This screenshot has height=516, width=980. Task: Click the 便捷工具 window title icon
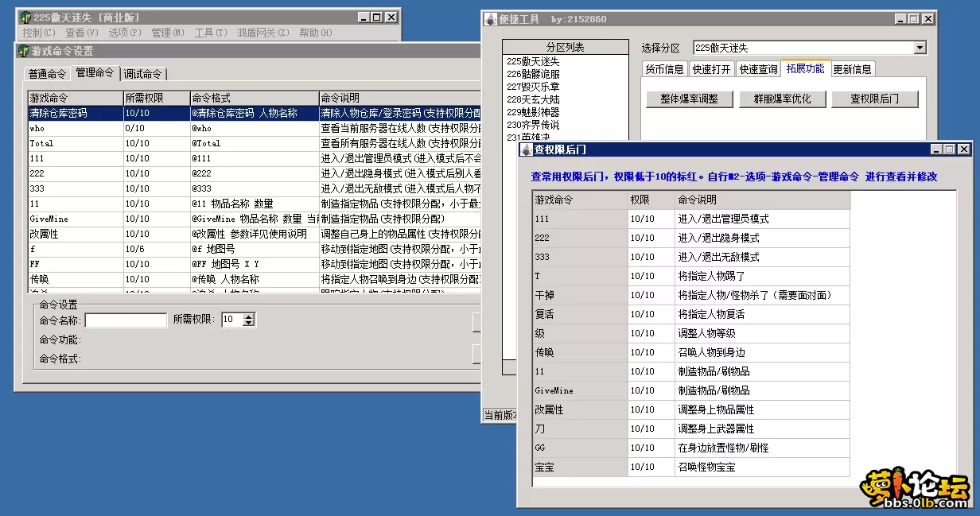[492, 18]
